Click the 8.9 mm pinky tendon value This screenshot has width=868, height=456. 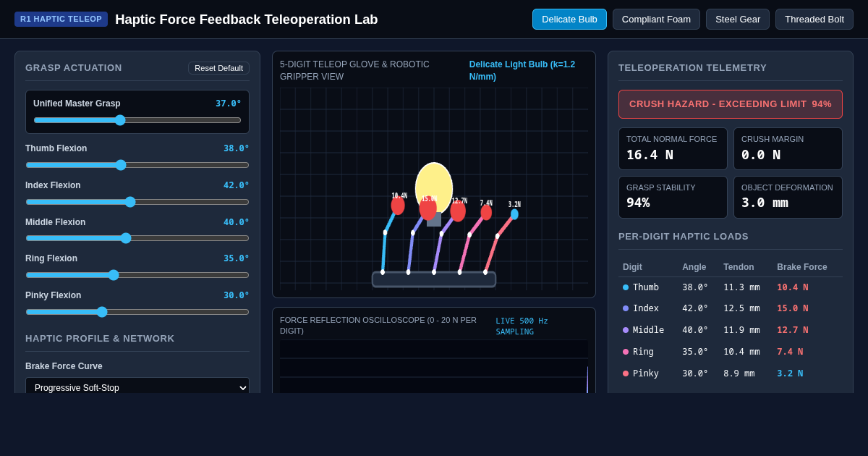coord(739,374)
